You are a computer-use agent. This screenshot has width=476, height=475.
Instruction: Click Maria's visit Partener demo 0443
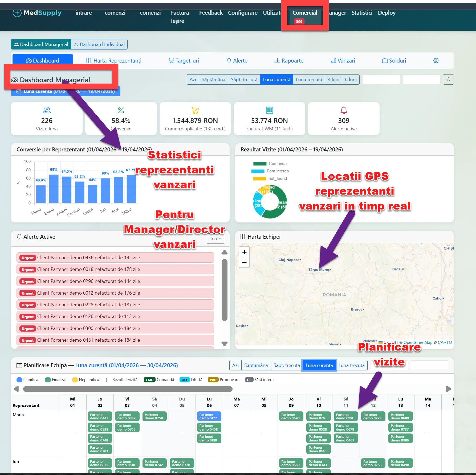pos(100,416)
